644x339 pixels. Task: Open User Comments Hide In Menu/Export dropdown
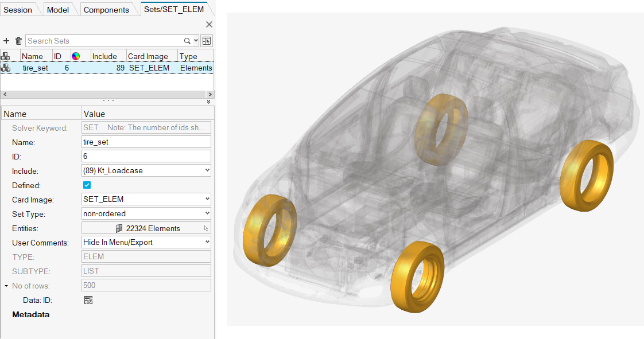pos(147,242)
